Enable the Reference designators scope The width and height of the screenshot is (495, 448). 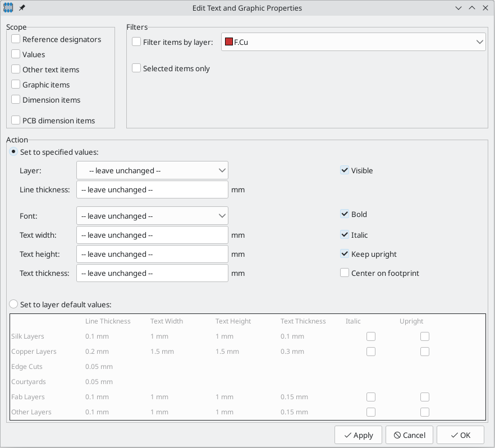[16, 39]
